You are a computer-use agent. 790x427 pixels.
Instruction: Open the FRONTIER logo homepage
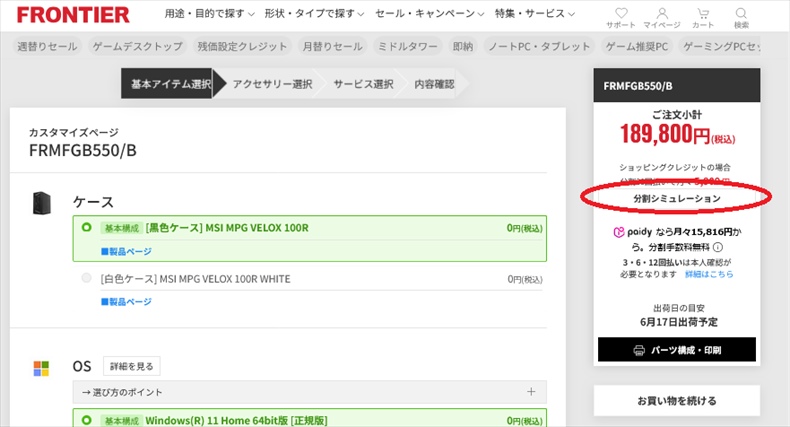pos(73,15)
